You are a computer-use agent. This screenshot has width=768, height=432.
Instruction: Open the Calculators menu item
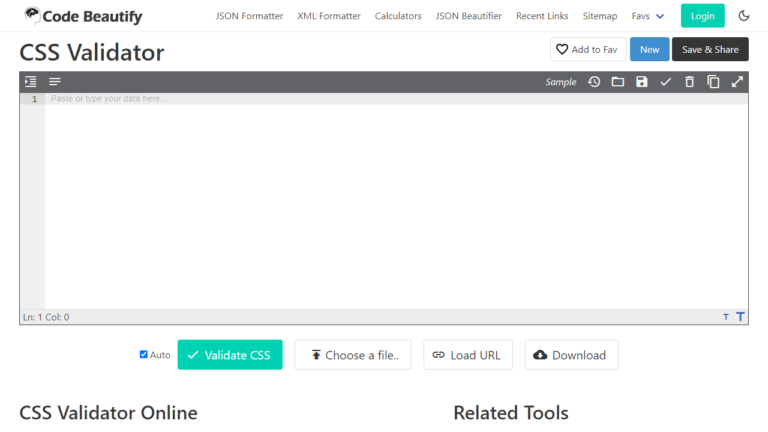coord(398,16)
